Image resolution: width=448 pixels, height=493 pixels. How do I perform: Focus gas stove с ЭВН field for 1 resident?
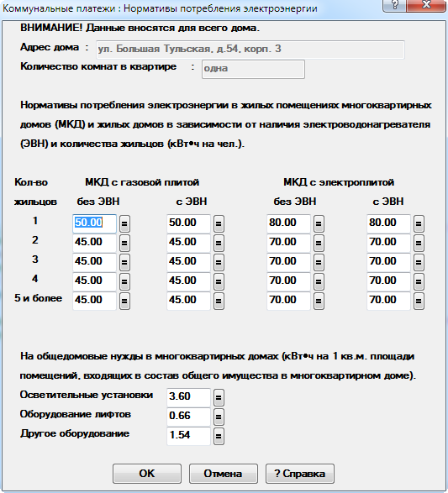coord(188,223)
